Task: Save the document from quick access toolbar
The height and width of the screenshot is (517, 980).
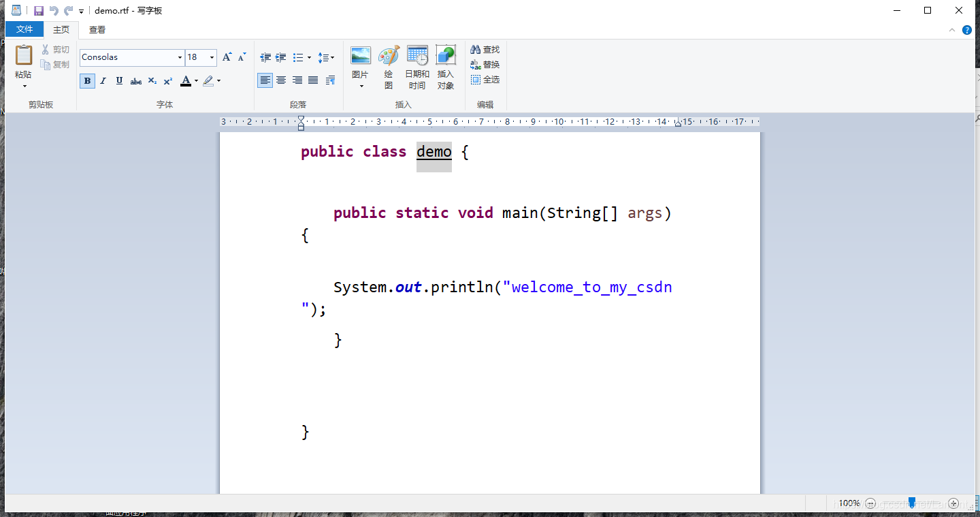Action: coord(39,11)
